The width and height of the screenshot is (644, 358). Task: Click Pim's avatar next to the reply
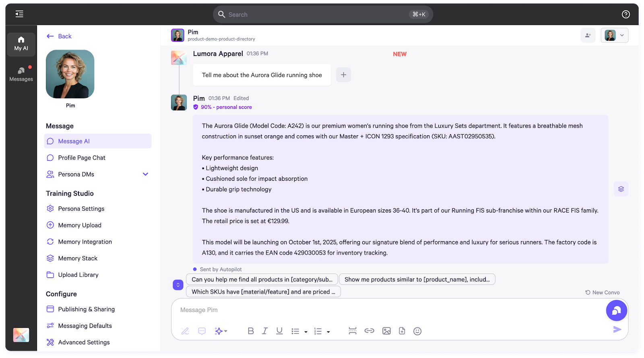point(179,103)
